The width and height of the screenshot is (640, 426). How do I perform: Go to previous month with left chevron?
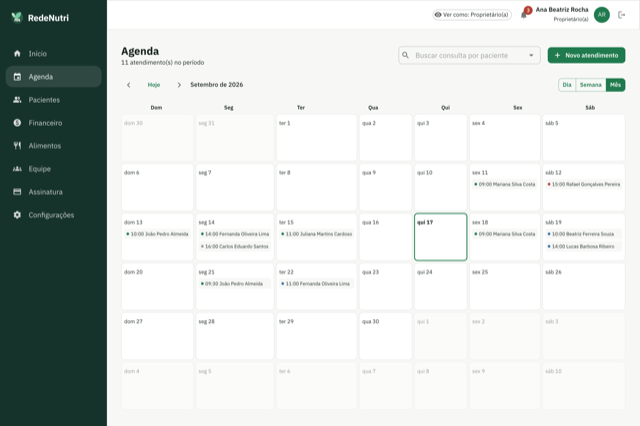pyautogui.click(x=129, y=85)
